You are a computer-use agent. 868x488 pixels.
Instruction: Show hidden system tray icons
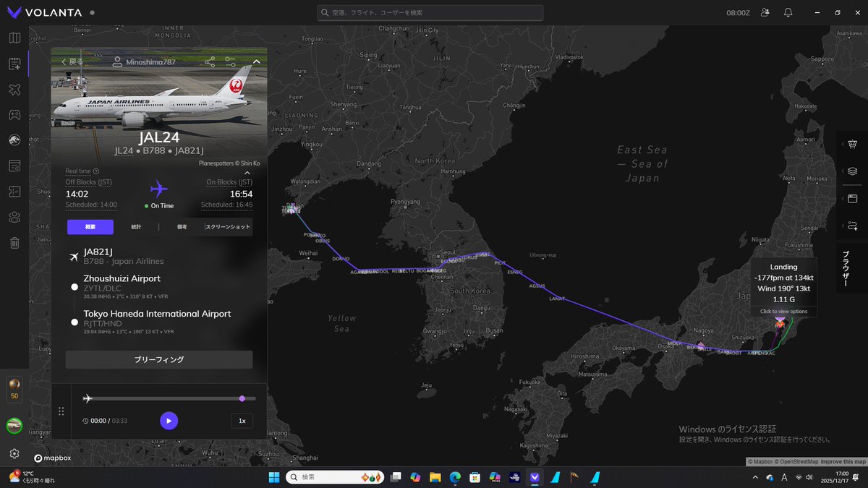click(755, 477)
